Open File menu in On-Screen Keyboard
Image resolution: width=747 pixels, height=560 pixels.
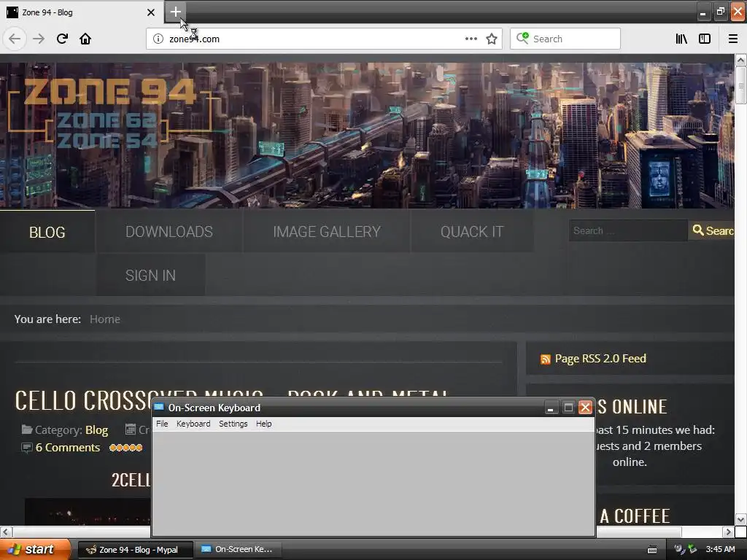pos(162,424)
